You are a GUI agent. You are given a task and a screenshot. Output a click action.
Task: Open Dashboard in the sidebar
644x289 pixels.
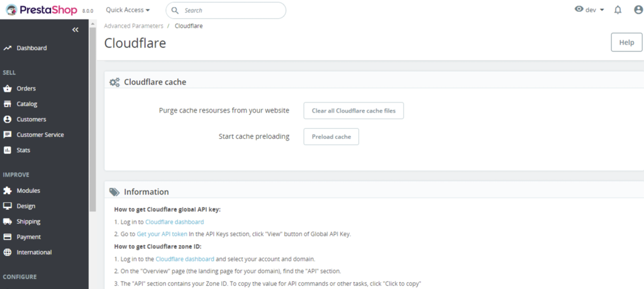[x=31, y=48]
